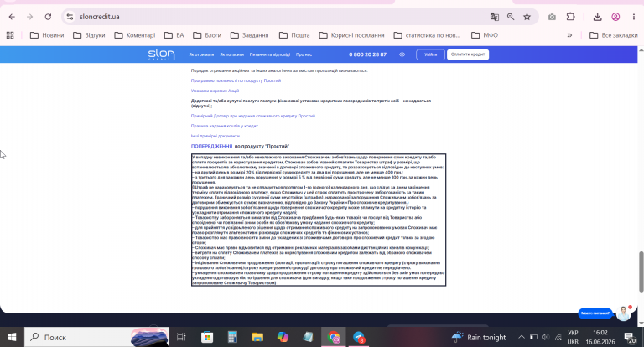Image resolution: width=644 pixels, height=347 pixels.
Task: Open the translate page icon
Action: point(495,17)
